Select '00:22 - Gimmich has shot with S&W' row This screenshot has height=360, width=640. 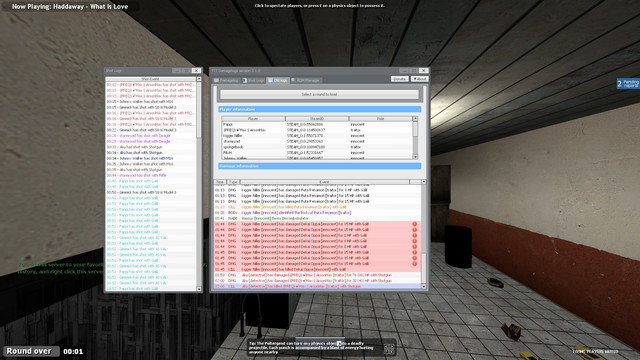point(151,130)
